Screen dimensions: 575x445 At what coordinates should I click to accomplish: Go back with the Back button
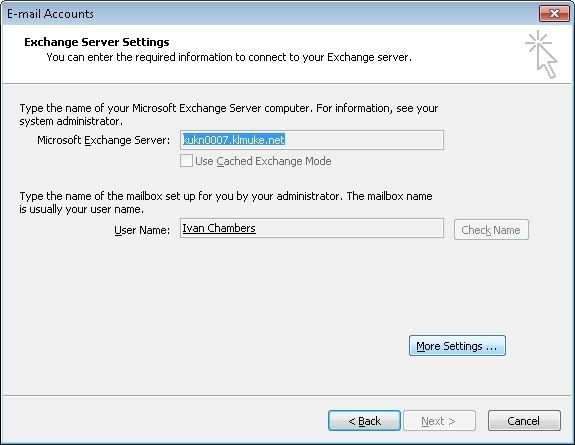pyautogui.click(x=364, y=420)
